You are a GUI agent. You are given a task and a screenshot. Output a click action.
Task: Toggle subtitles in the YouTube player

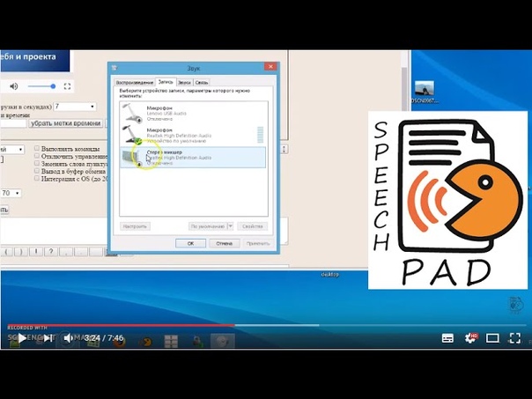tap(447, 337)
